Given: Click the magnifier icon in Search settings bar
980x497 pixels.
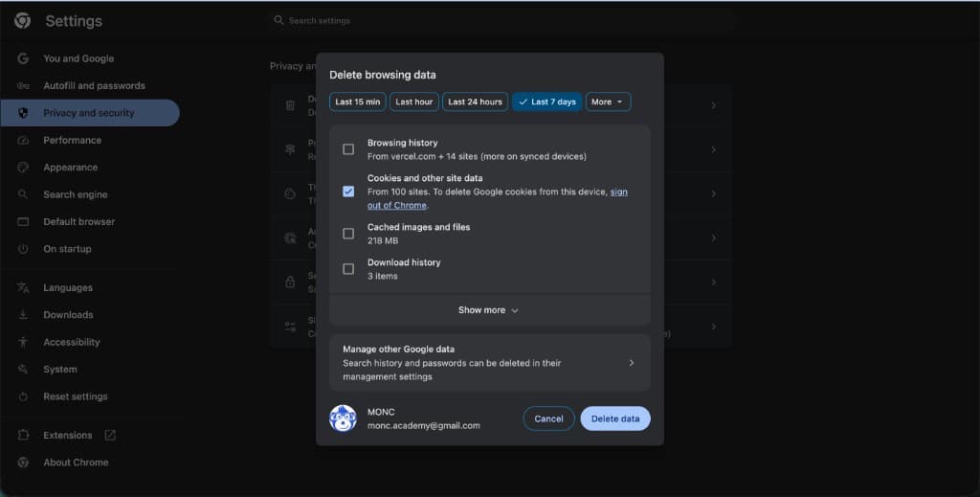Looking at the screenshot, I should coord(278,21).
